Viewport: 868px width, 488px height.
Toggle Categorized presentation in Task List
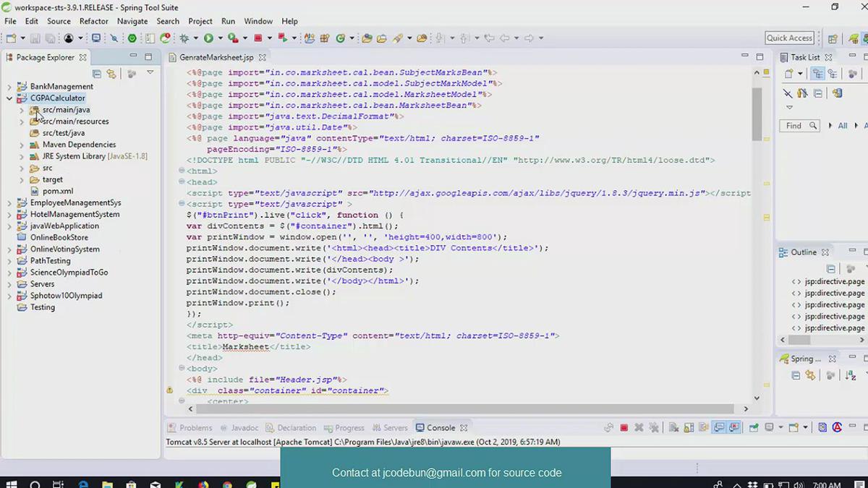pos(818,73)
